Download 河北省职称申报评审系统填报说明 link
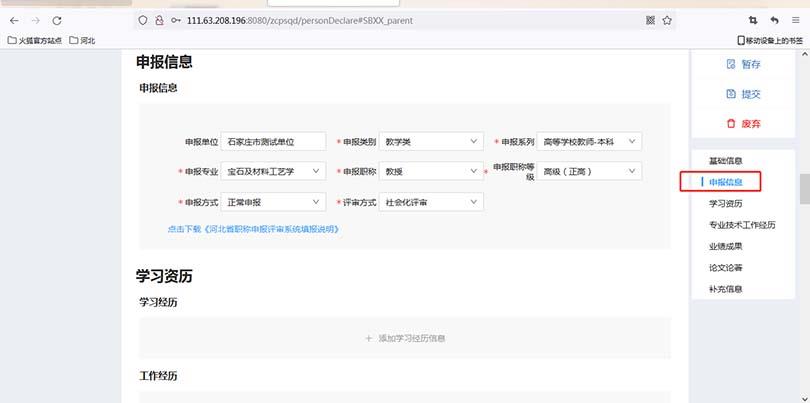810x403 pixels. point(254,229)
